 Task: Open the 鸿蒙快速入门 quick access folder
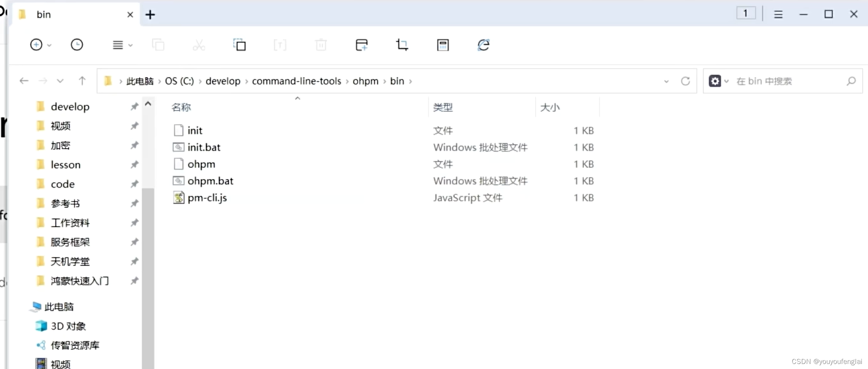coord(79,281)
